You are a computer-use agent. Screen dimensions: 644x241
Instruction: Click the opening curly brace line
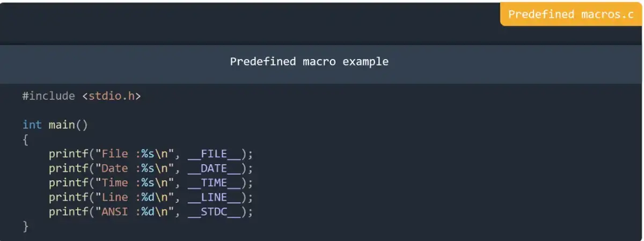click(25, 140)
